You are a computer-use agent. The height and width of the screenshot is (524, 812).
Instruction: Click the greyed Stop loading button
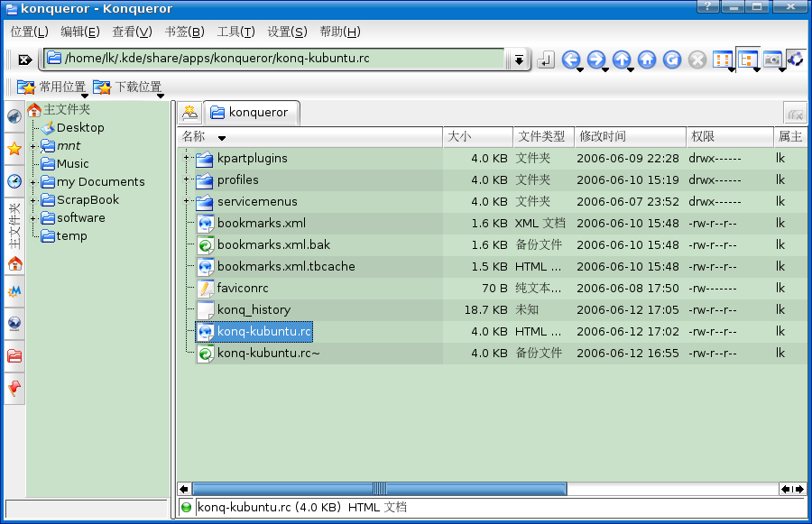pyautogui.click(x=697, y=60)
